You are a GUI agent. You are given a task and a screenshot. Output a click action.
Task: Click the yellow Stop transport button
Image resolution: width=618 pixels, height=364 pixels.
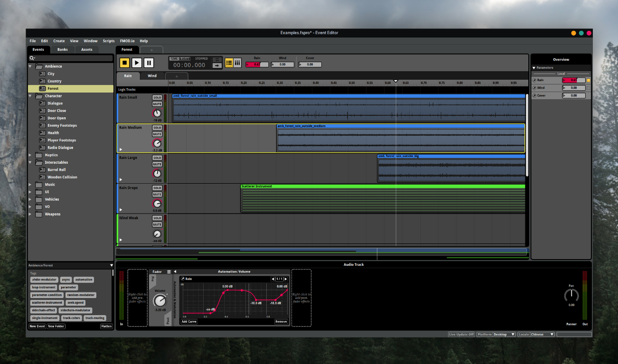click(x=124, y=63)
